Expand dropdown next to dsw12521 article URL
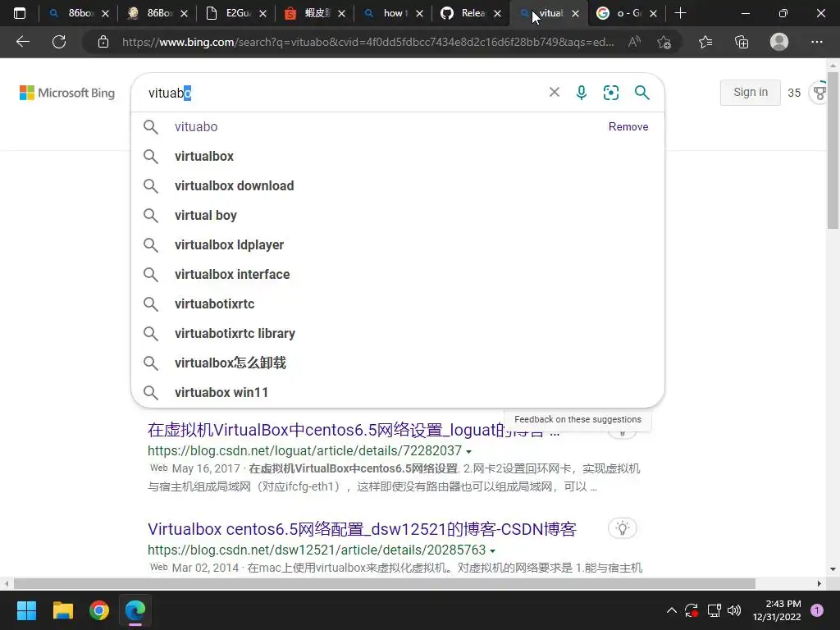Viewport: 840px width, 630px height. click(492, 550)
